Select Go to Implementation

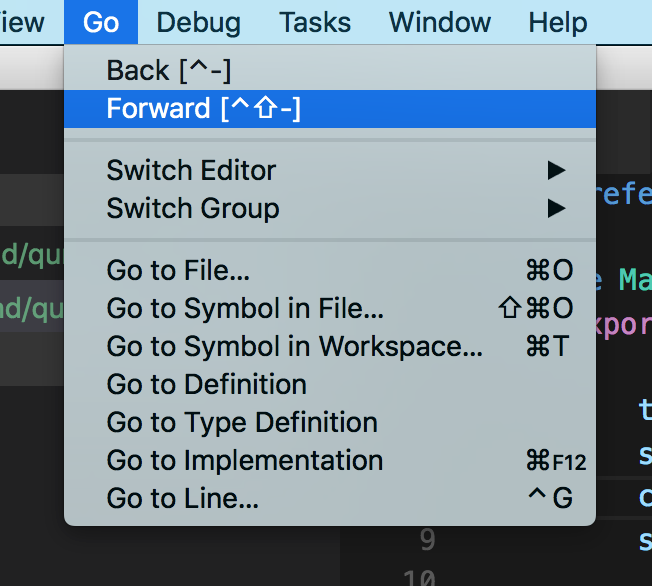(x=244, y=460)
